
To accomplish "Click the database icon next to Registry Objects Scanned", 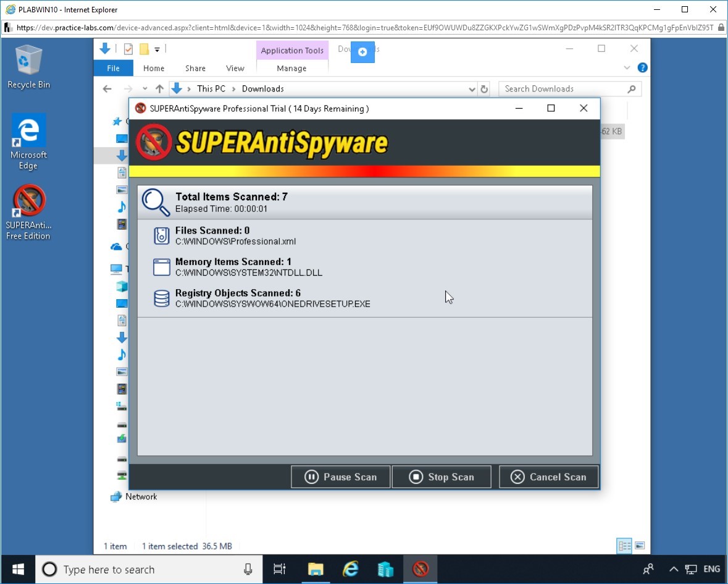I will pyautogui.click(x=162, y=298).
